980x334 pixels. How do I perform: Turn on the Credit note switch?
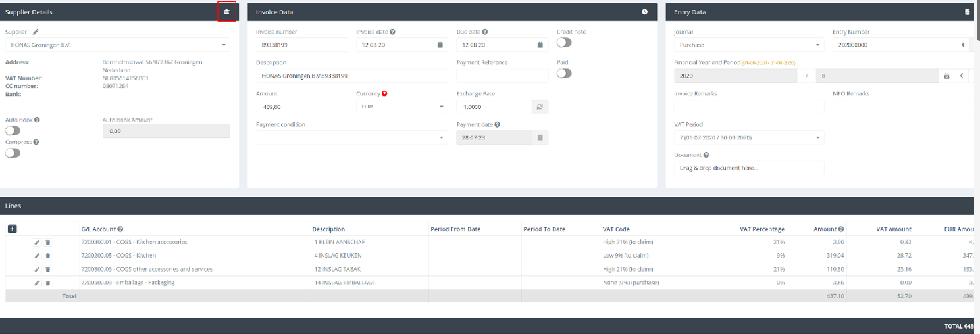point(564,43)
